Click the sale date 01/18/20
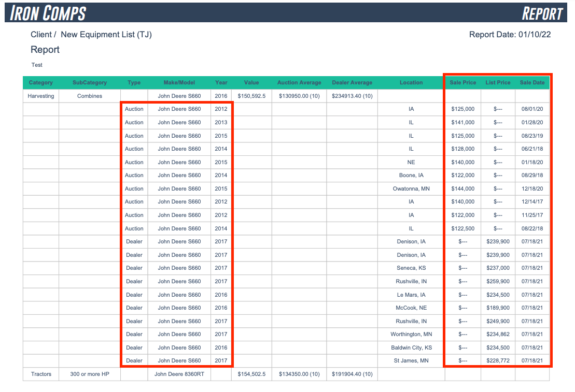The image size is (575, 392). point(532,162)
